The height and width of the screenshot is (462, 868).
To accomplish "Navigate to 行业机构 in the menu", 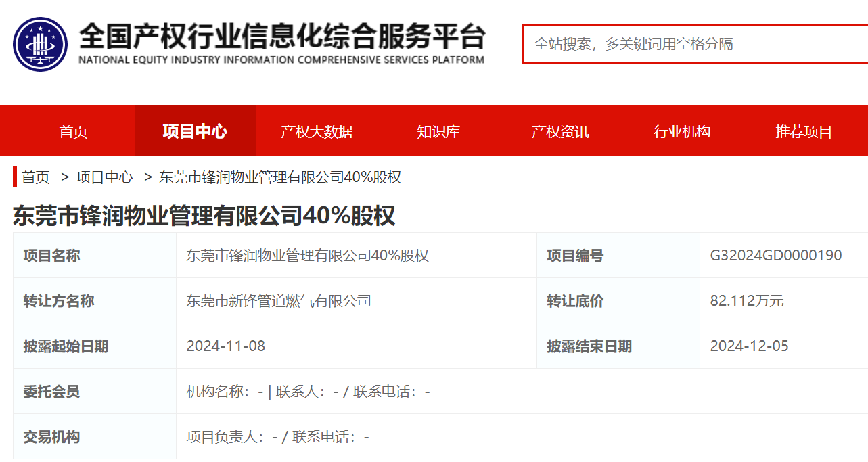I will pos(682,131).
